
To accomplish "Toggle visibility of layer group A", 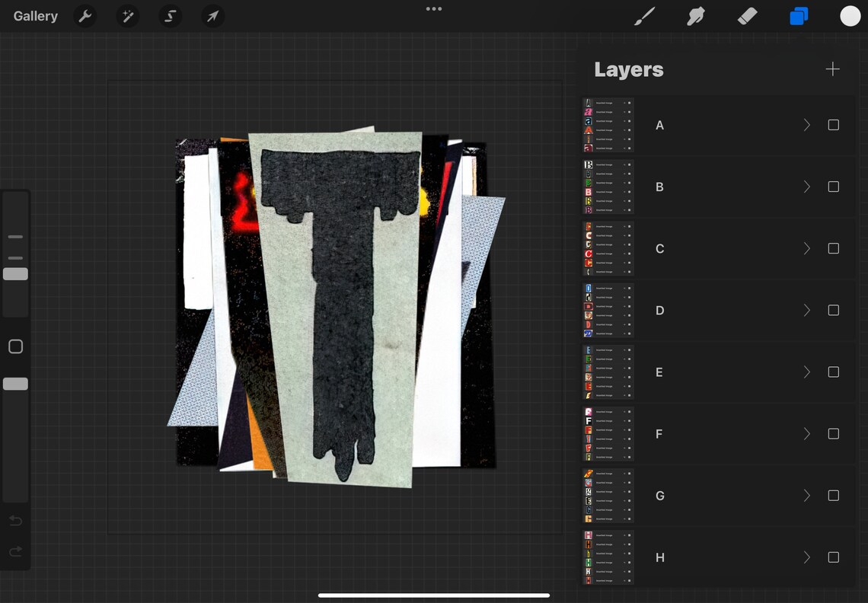I will pyautogui.click(x=833, y=125).
